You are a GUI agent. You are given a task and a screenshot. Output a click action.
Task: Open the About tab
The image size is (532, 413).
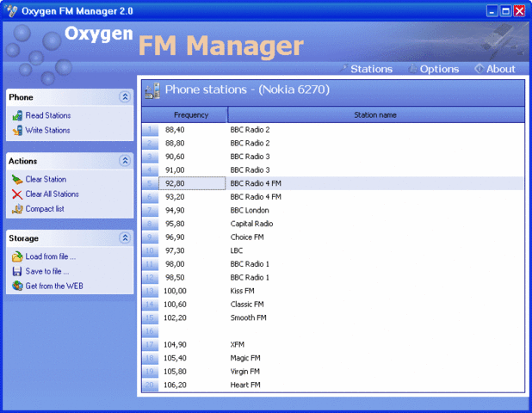500,69
